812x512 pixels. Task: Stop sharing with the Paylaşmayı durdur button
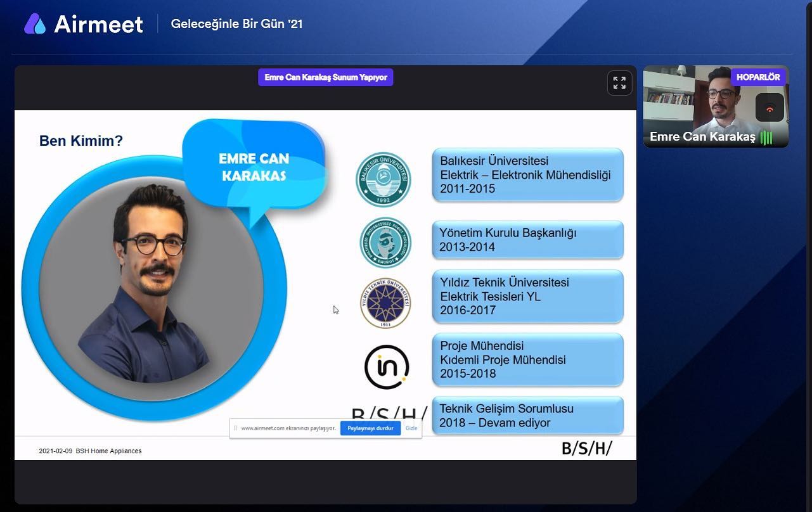(370, 428)
